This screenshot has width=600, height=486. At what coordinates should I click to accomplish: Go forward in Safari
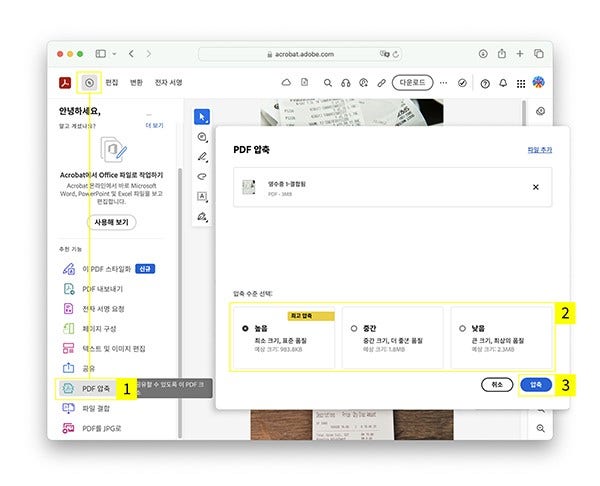click(x=149, y=54)
